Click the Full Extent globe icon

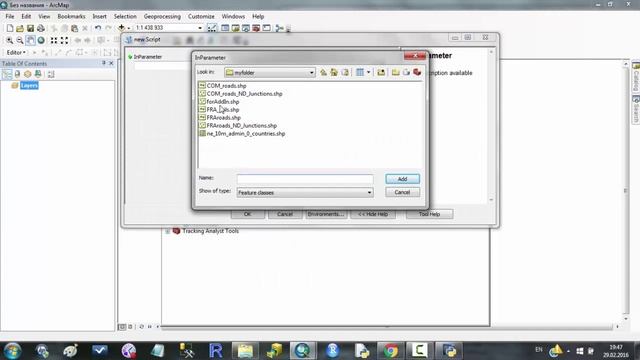[41, 40]
